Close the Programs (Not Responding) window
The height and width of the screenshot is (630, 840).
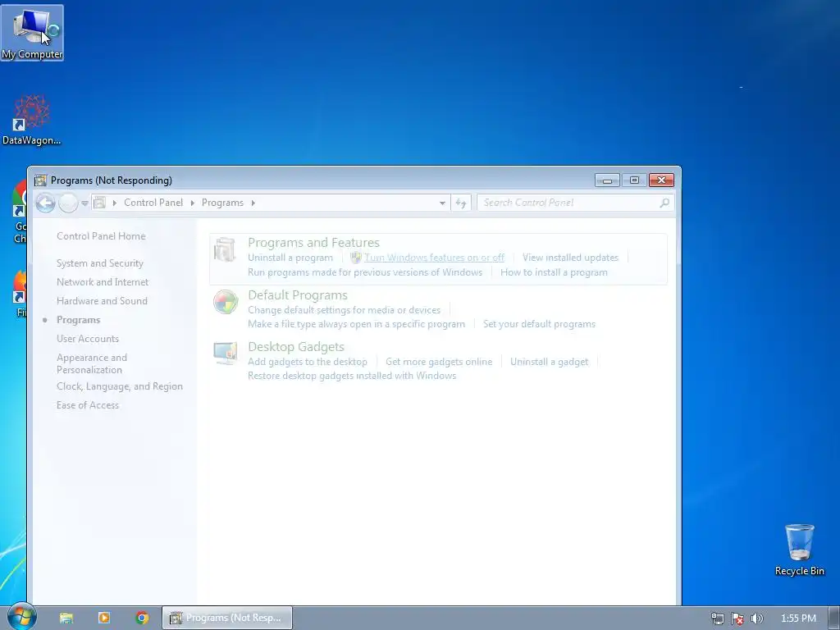pyautogui.click(x=661, y=180)
